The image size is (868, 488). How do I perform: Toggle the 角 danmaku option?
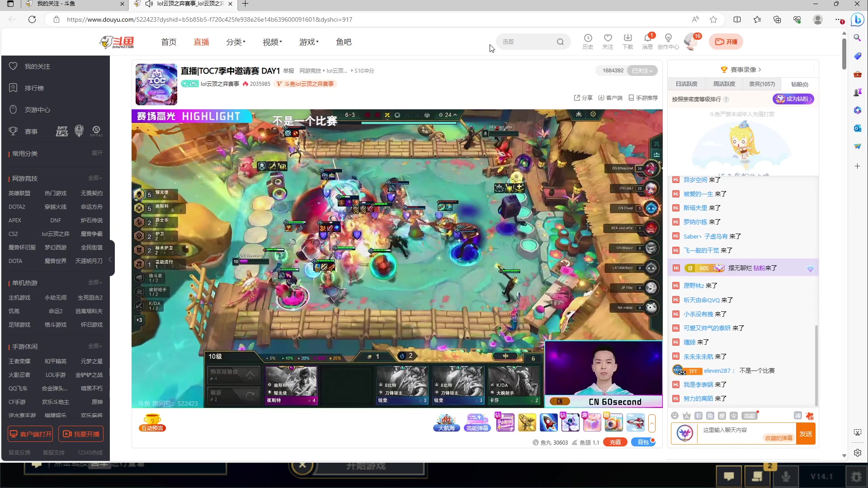pos(710,416)
